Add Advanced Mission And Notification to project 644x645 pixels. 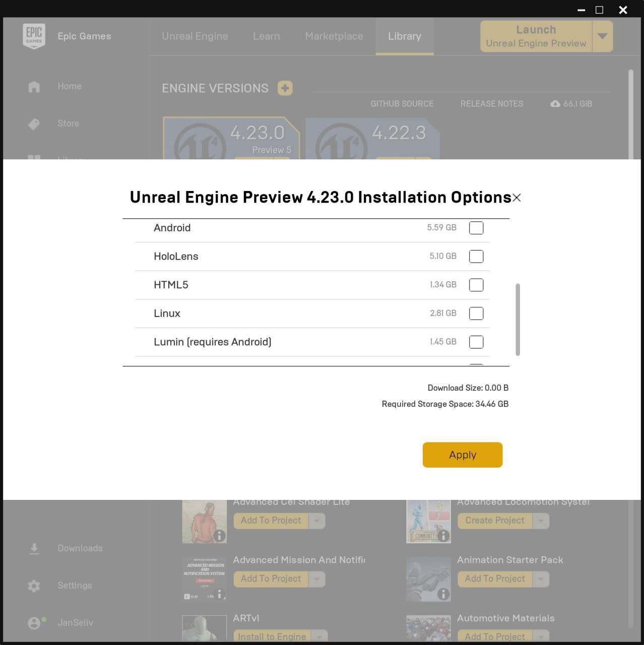point(271,579)
